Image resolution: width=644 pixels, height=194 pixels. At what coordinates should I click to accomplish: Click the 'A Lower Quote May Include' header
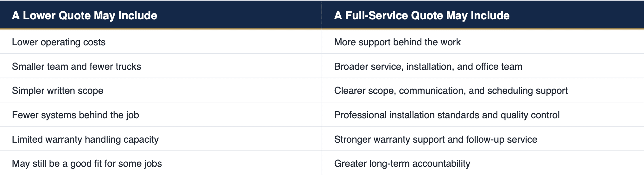pyautogui.click(x=161, y=15)
